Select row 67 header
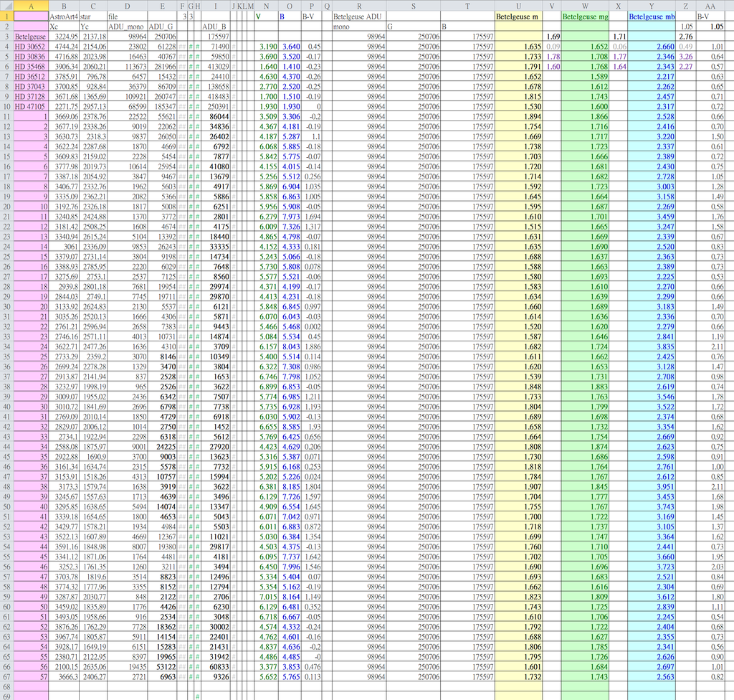This screenshot has height=700, width=734. click(7, 676)
